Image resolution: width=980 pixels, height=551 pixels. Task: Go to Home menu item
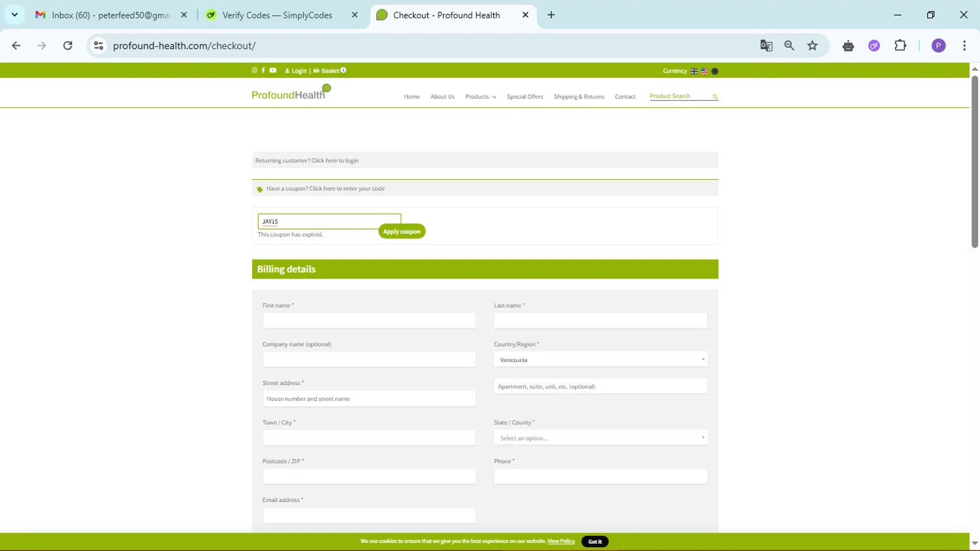pyautogui.click(x=412, y=97)
